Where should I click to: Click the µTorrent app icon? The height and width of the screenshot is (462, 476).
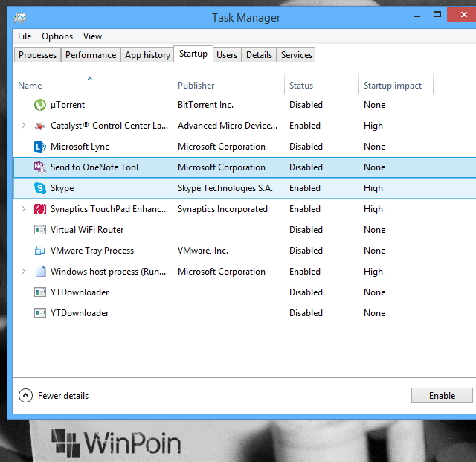tap(40, 105)
